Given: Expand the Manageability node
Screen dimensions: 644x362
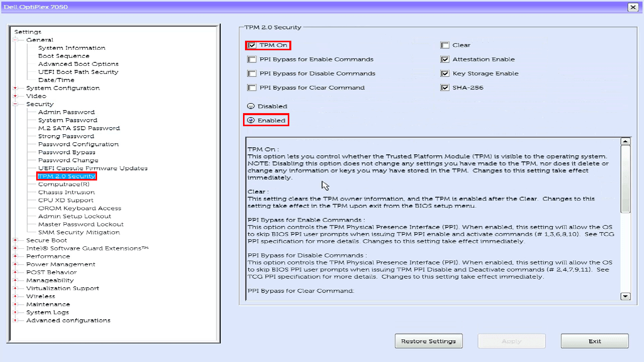Looking at the screenshot, I should 16,281.
